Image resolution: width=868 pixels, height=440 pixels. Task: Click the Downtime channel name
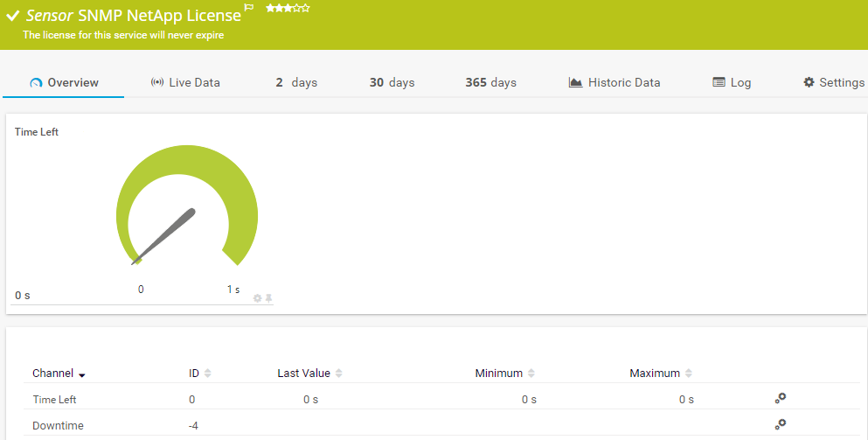coord(58,426)
